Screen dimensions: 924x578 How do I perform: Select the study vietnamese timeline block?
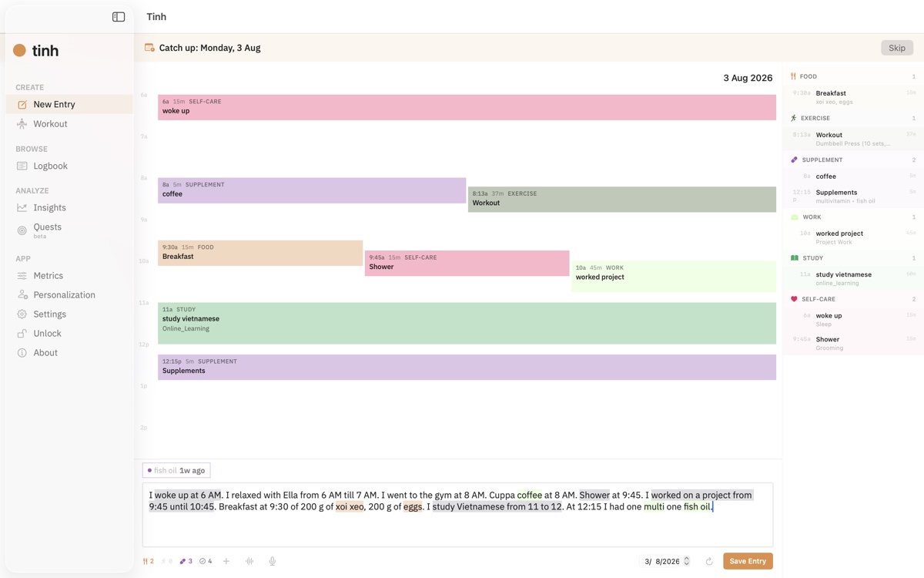pos(467,323)
